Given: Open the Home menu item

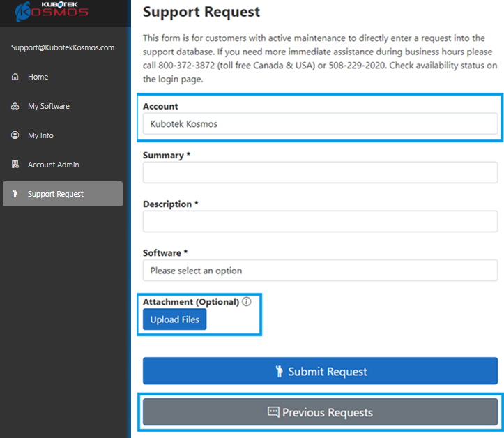Looking at the screenshot, I should tap(38, 77).
